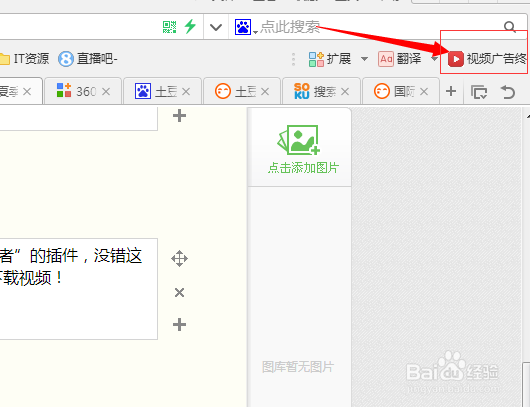The image size is (530, 407).
Task: Expand the address bar history dropdown chevron
Action: 216,27
